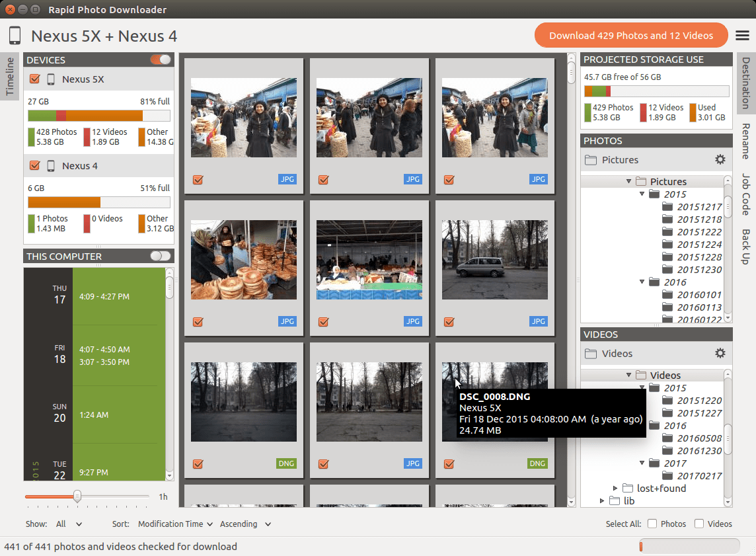Screen dimensions: 756x556
Task: Click the timeline granularity slider handle
Action: [x=77, y=496]
